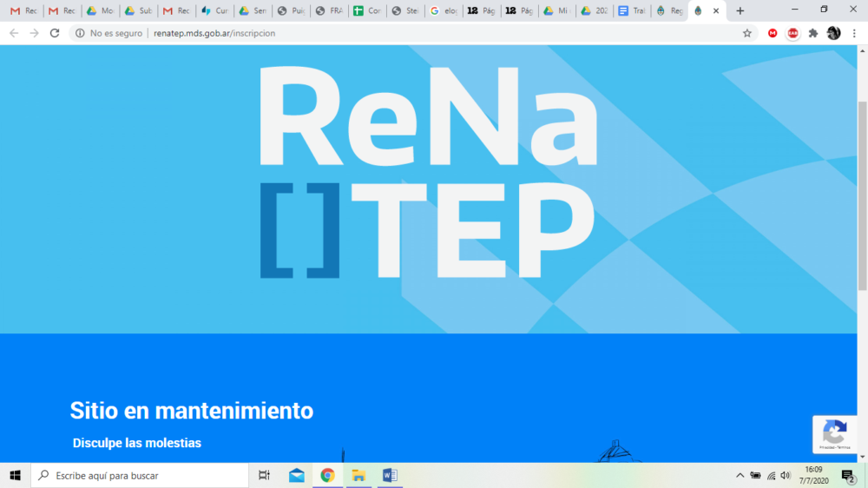Screen dimensions: 868x488
Task: Click the page's vertical scrollbar thumb
Action: point(863,195)
